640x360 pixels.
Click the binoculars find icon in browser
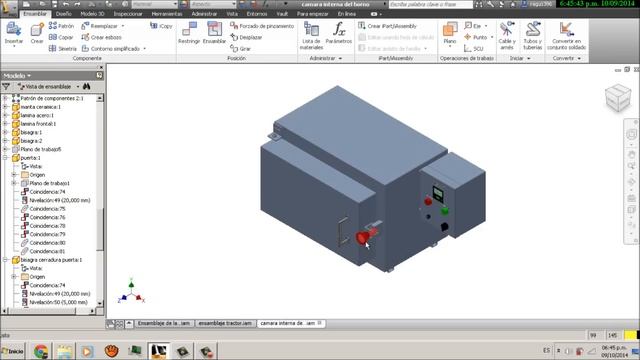87,87
